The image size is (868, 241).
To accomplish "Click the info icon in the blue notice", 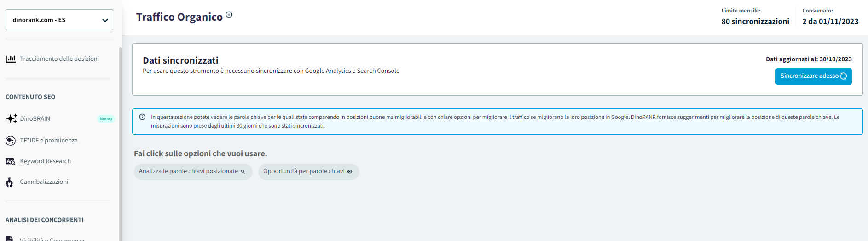I will [142, 117].
